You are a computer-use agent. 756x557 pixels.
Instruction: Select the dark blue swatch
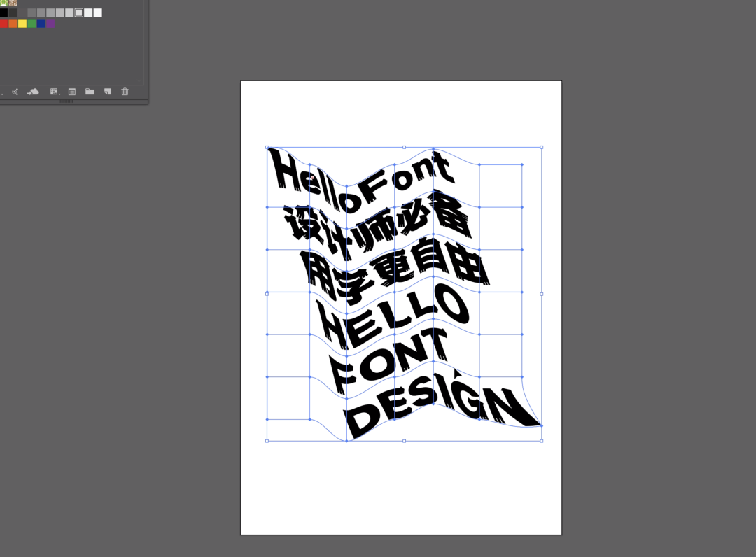point(41,24)
